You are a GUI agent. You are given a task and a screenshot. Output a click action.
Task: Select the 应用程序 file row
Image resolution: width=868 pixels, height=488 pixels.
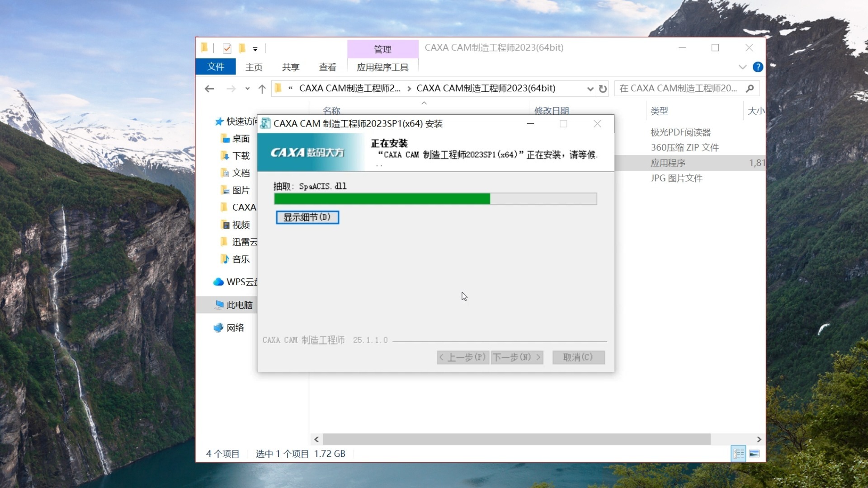690,163
